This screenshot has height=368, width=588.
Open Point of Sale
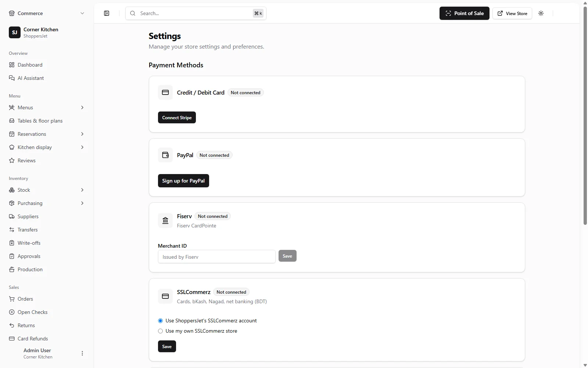point(465,13)
